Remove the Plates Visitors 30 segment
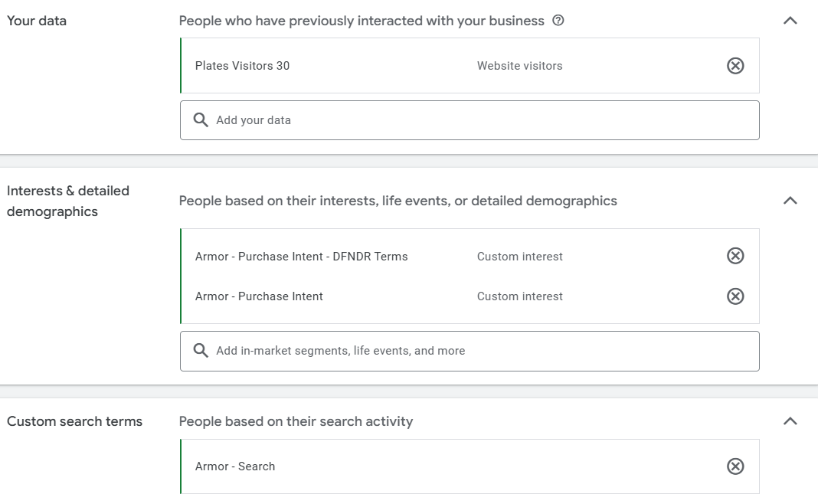Viewport: 818px width, 504px height. click(x=735, y=66)
